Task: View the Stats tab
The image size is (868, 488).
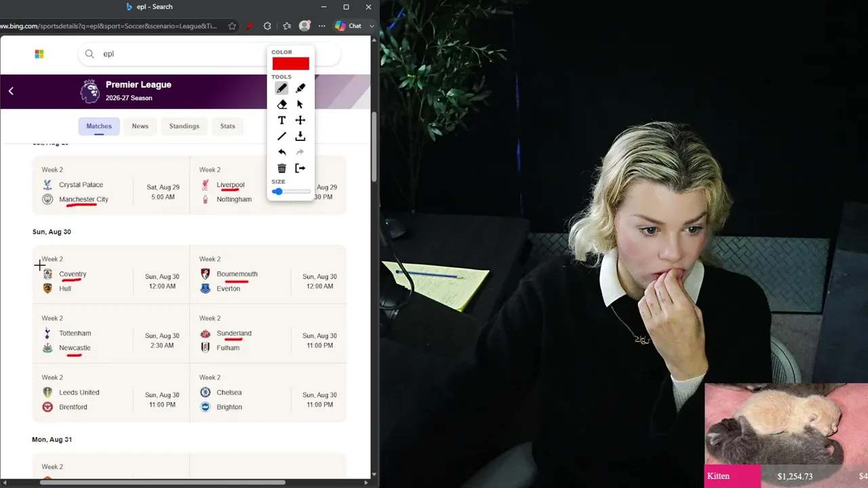Action: pyautogui.click(x=228, y=126)
